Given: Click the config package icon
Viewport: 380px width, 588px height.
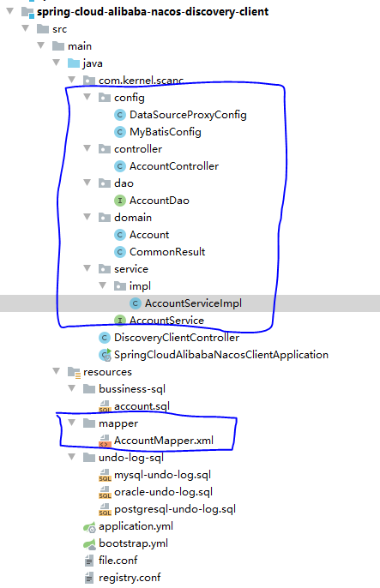Looking at the screenshot, I should [105, 98].
